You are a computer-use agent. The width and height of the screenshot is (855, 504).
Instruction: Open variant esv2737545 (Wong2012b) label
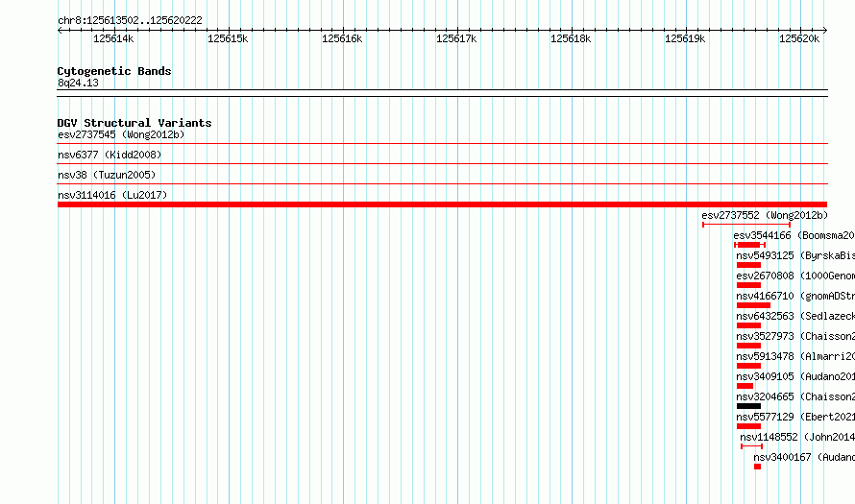(121, 134)
